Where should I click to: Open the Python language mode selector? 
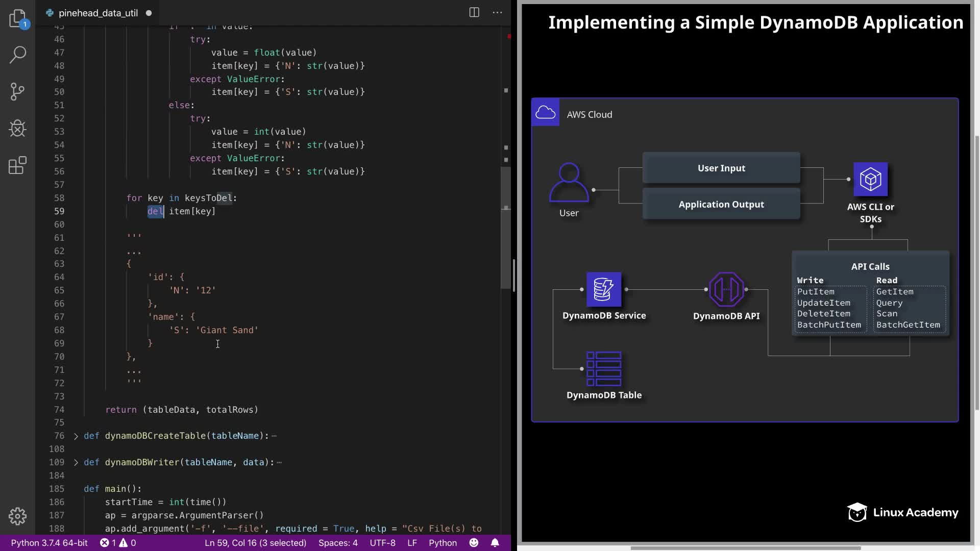(443, 543)
